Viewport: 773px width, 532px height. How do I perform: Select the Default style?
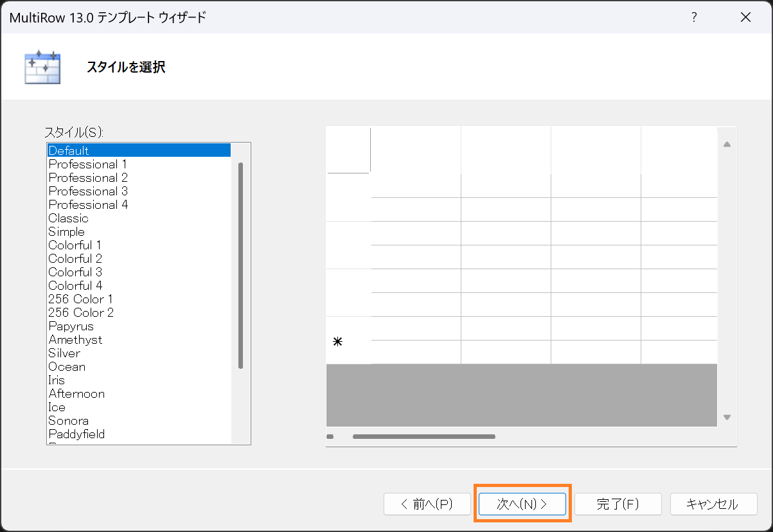point(139,150)
